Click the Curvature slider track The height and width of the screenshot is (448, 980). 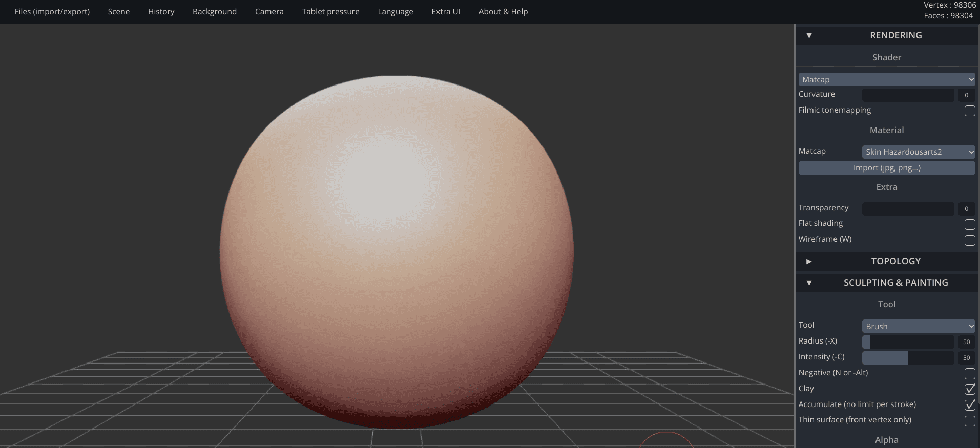tap(908, 95)
